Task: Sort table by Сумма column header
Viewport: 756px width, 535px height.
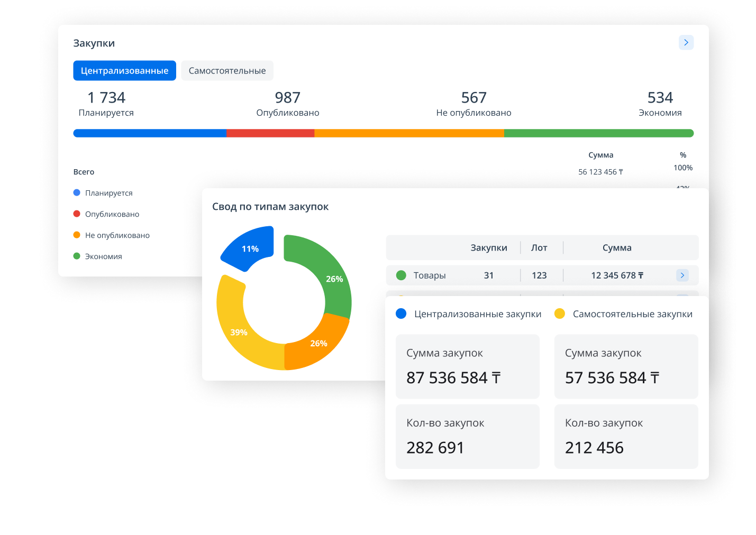Action: coord(616,247)
